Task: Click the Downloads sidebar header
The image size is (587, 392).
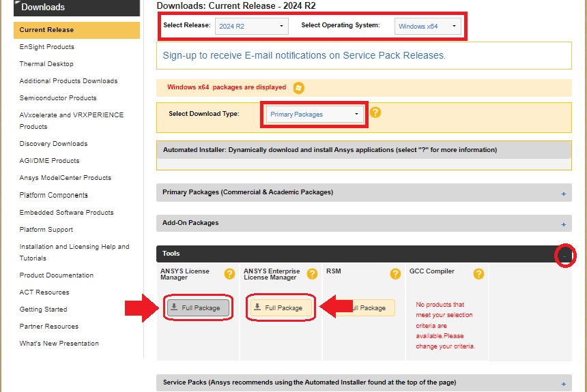Action: click(76, 7)
